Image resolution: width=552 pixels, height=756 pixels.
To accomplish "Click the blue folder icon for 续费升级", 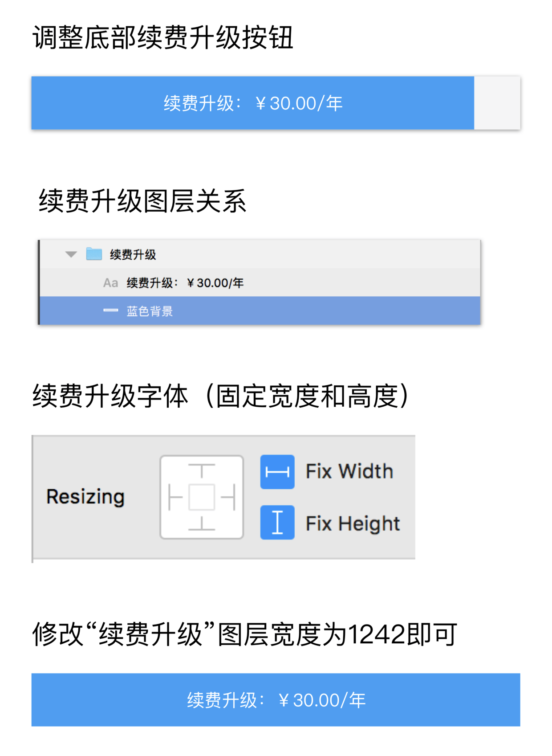I will [x=93, y=254].
